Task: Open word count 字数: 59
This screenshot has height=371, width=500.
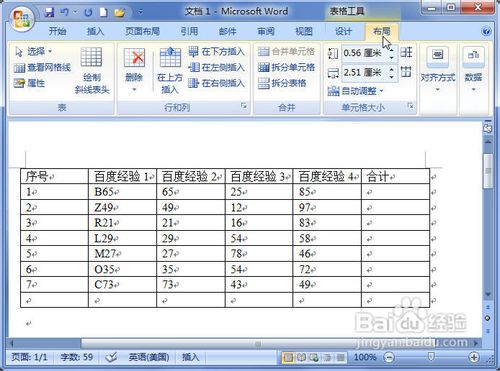Action: tap(77, 357)
